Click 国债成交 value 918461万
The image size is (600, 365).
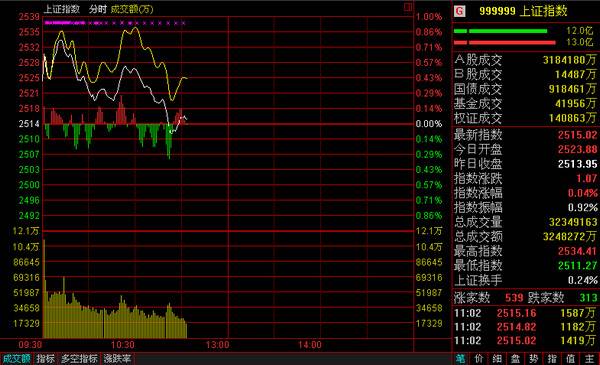click(573, 89)
